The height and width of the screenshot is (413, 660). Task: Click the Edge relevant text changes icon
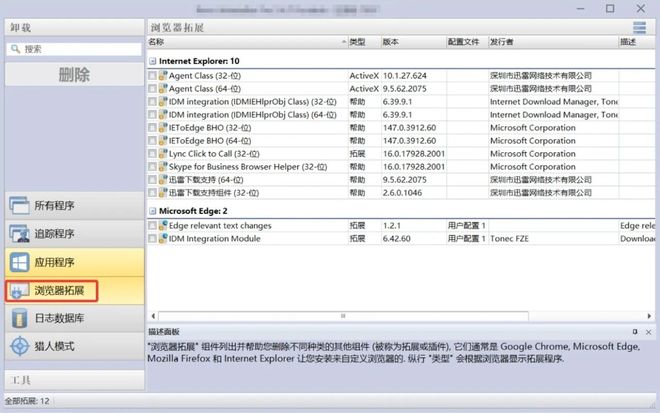[163, 226]
